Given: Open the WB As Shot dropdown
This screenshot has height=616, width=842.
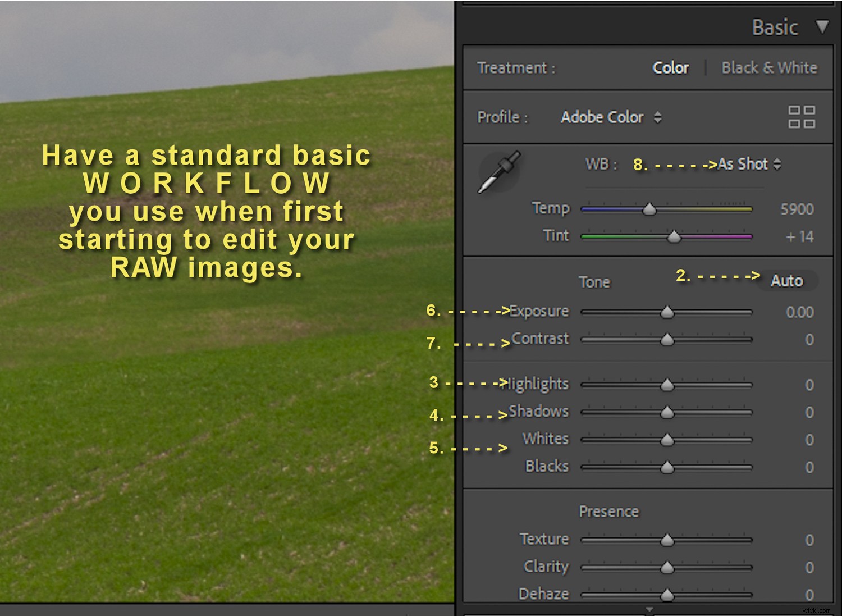Looking at the screenshot, I should [x=742, y=164].
